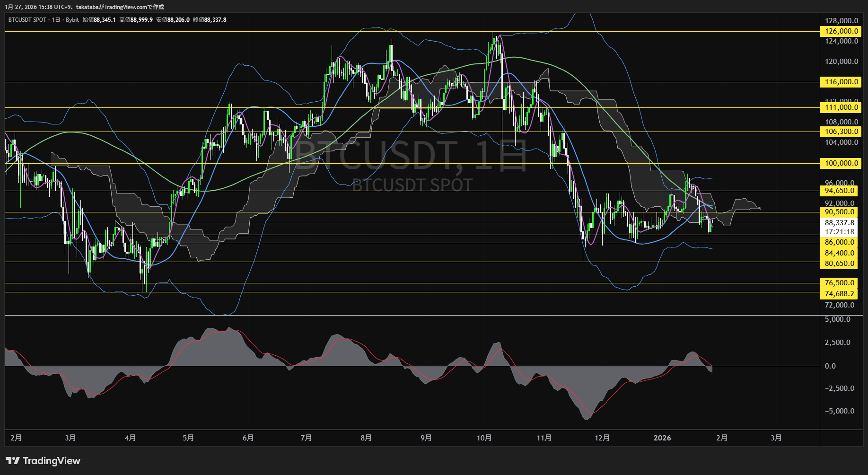Toggle the 安値88,206.0 low value
This screenshot has width=868, height=475.
pyautogui.click(x=173, y=20)
